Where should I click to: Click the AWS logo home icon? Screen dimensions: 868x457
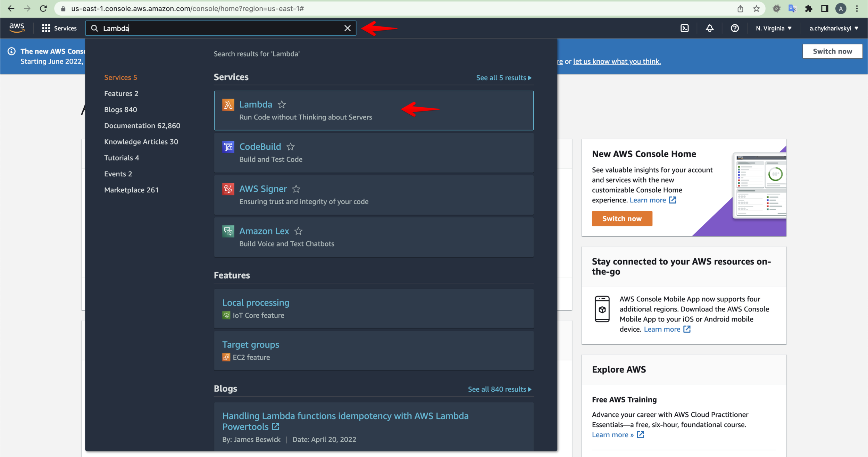click(17, 28)
